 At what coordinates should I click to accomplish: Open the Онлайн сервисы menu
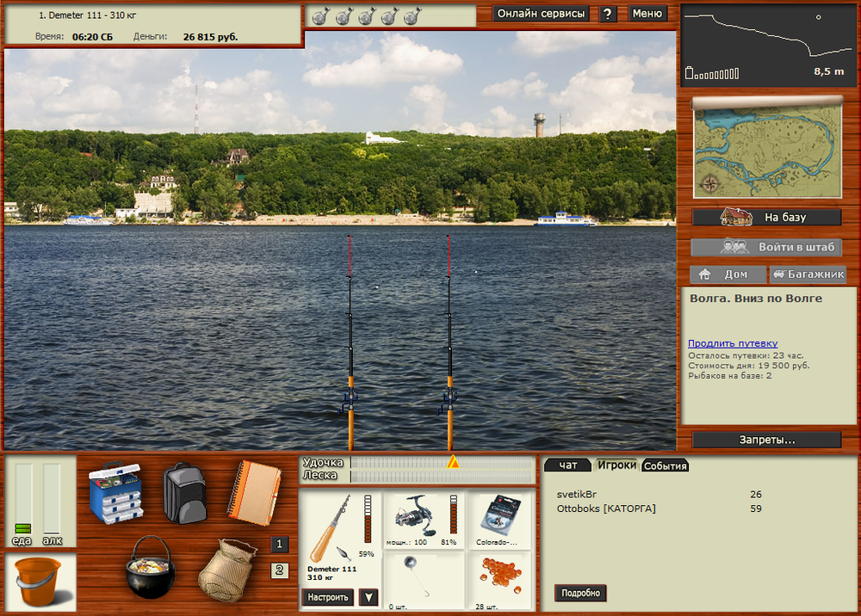[x=541, y=14]
